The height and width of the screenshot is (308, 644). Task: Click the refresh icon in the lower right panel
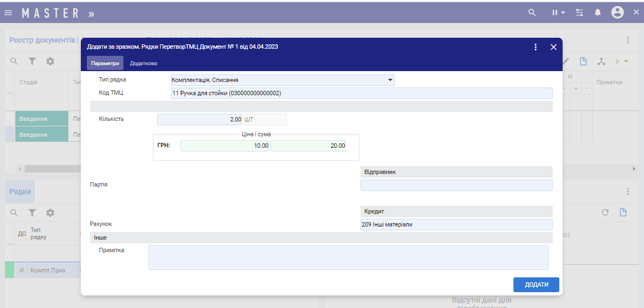tap(605, 212)
